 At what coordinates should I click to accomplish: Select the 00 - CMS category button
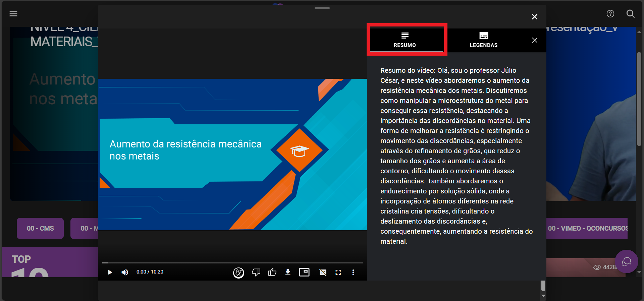[x=40, y=228]
